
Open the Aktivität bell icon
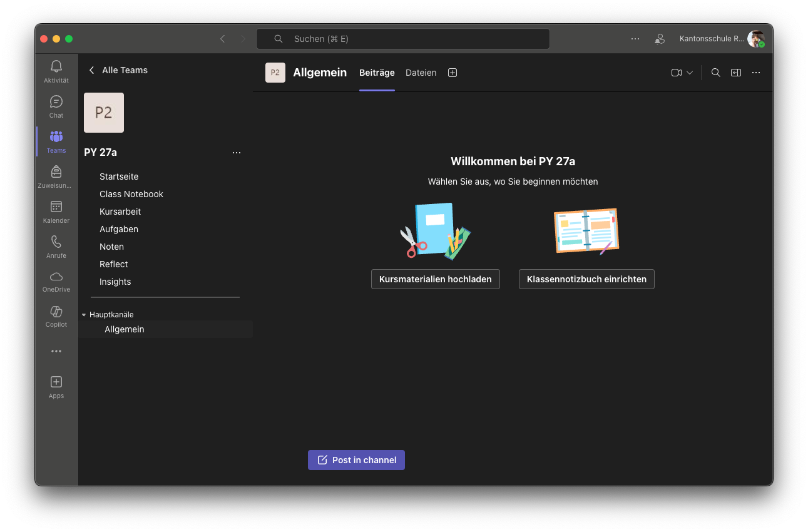point(56,66)
